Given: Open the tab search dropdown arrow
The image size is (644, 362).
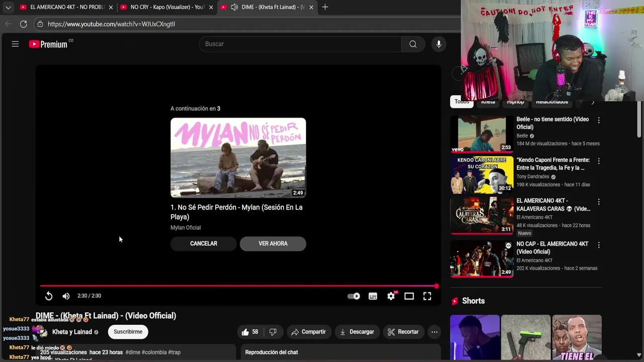Looking at the screenshot, I should [x=8, y=7].
